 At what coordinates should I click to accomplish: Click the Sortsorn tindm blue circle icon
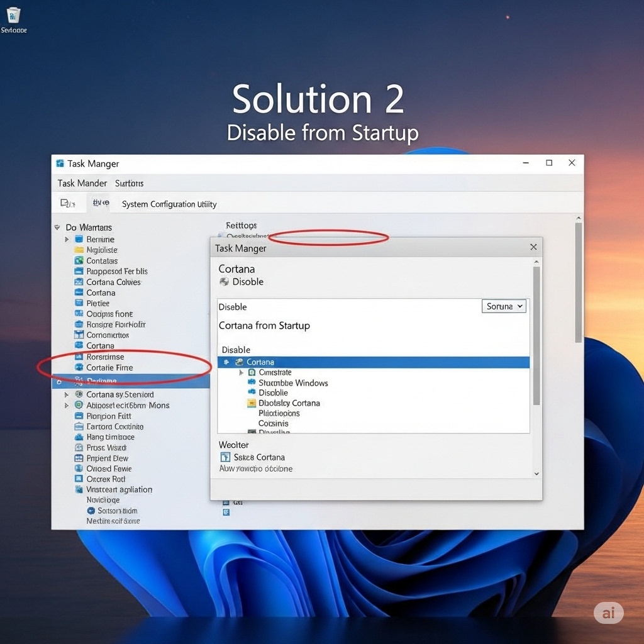(91, 511)
